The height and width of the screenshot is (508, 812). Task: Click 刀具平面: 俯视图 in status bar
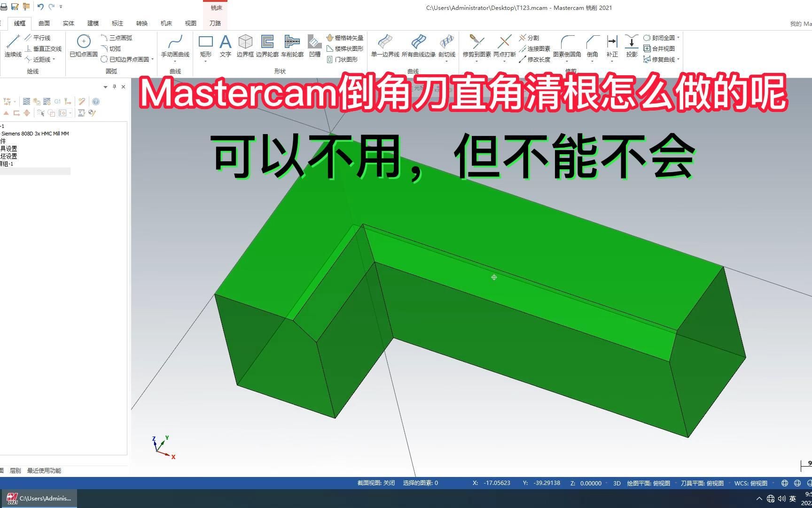coord(702,483)
